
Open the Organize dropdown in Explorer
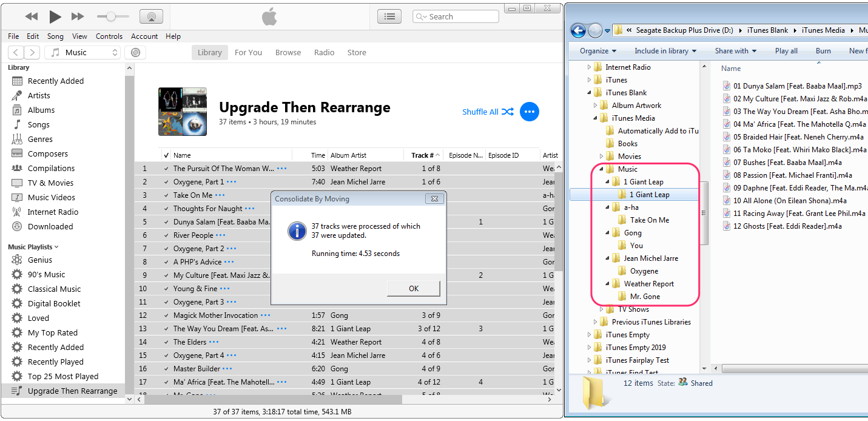click(598, 51)
